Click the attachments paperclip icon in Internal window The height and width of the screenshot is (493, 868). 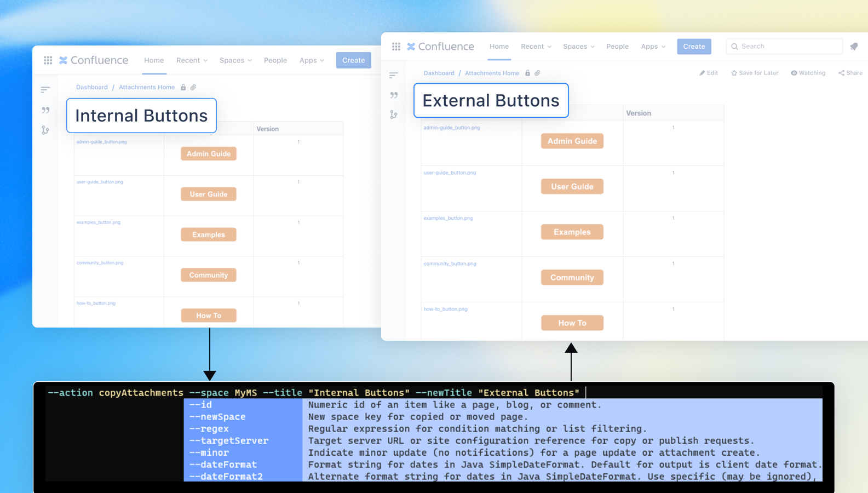[x=193, y=87]
